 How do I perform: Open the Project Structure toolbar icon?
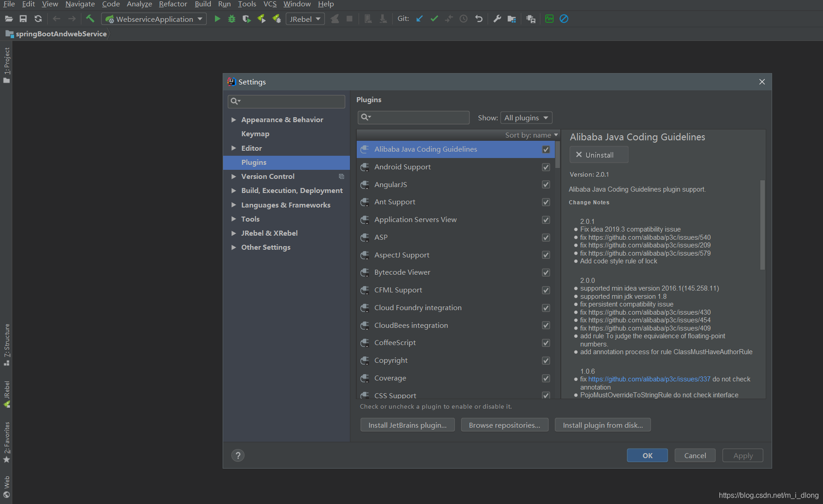click(x=512, y=19)
